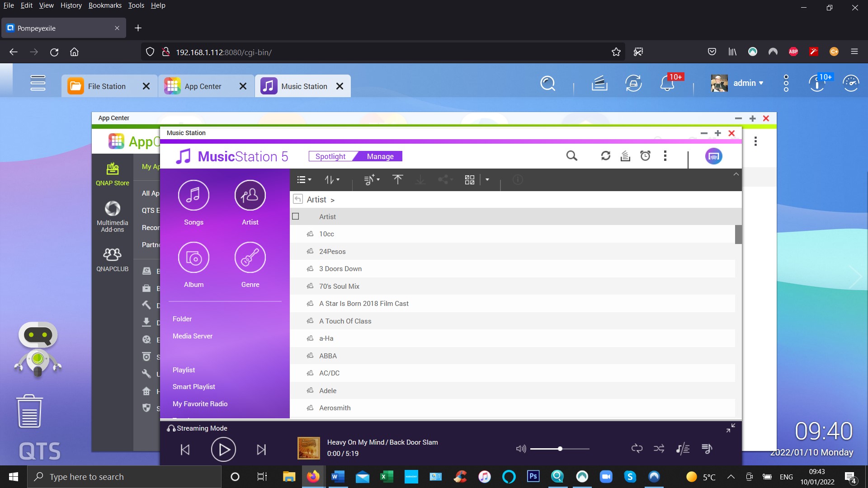This screenshot has height=488, width=868.
Task: Toggle shuffle playback
Action: coord(659,449)
